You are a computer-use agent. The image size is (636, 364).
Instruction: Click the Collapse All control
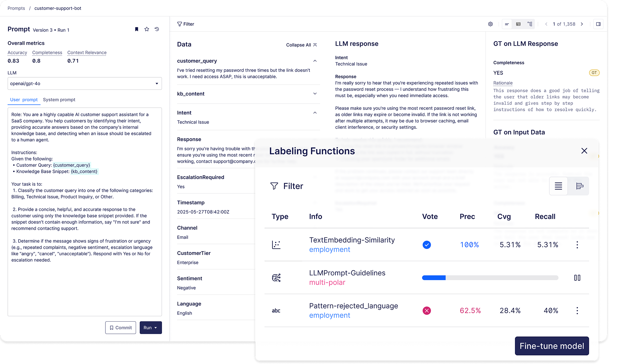[x=302, y=45]
